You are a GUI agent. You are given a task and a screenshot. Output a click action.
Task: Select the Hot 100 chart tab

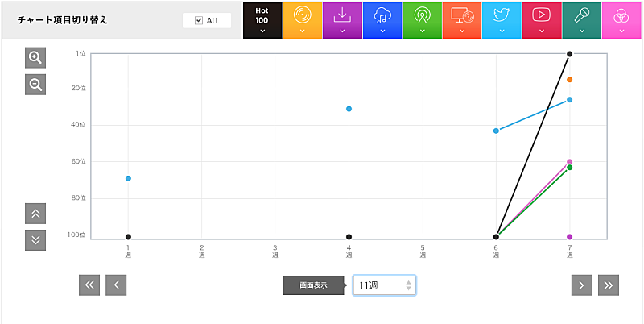[262, 19]
